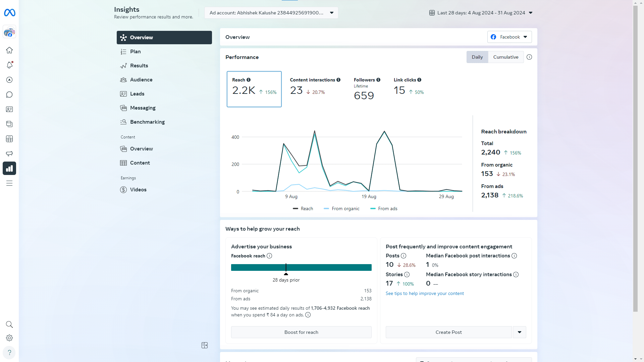
Task: Expand the Create Post options arrow
Action: 520,332
